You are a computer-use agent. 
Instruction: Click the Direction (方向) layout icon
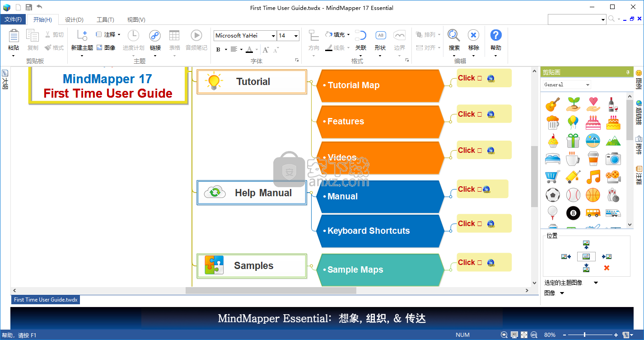(x=313, y=35)
